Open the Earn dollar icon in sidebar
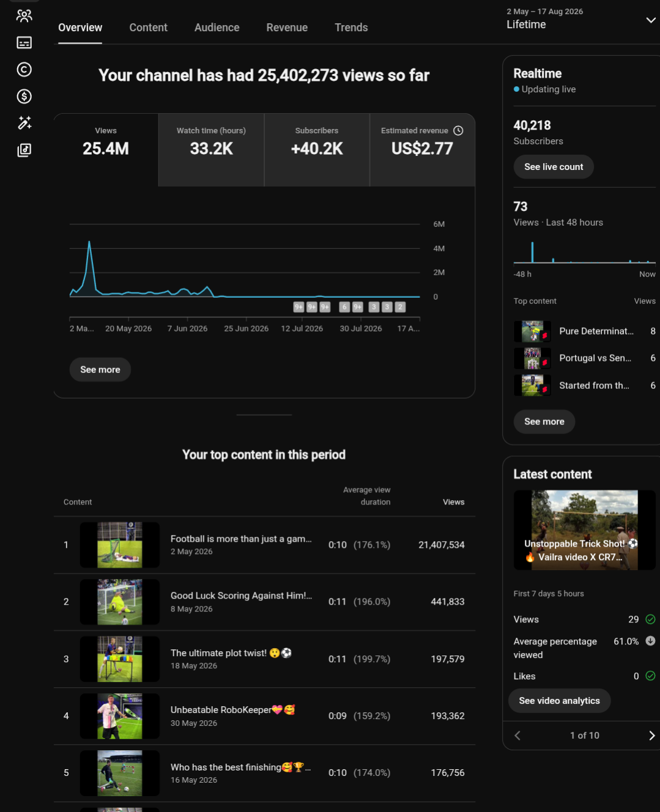The image size is (660, 812). point(24,97)
